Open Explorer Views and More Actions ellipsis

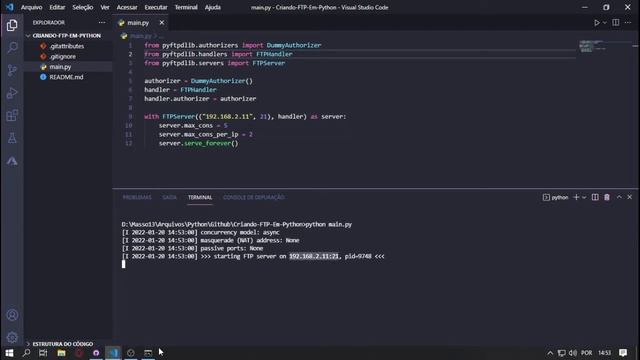tap(102, 22)
